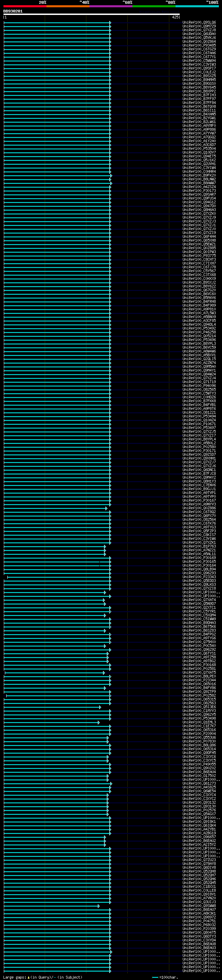Click the orange ~40% identity legend segment
The width and height of the screenshot is (222, 980).
coord(68,6)
